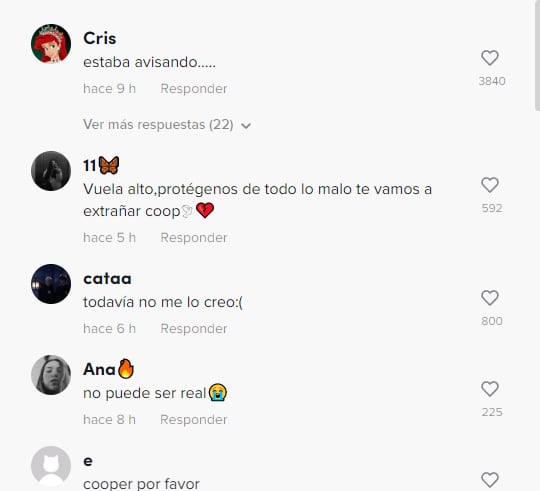Click Responder under 'Vuela alto' comment

click(x=194, y=238)
